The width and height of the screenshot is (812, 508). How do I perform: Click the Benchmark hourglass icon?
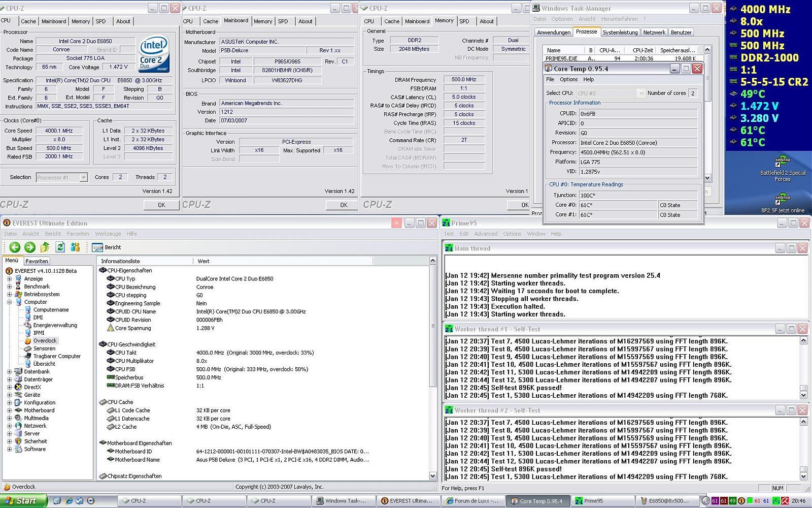[x=18, y=287]
